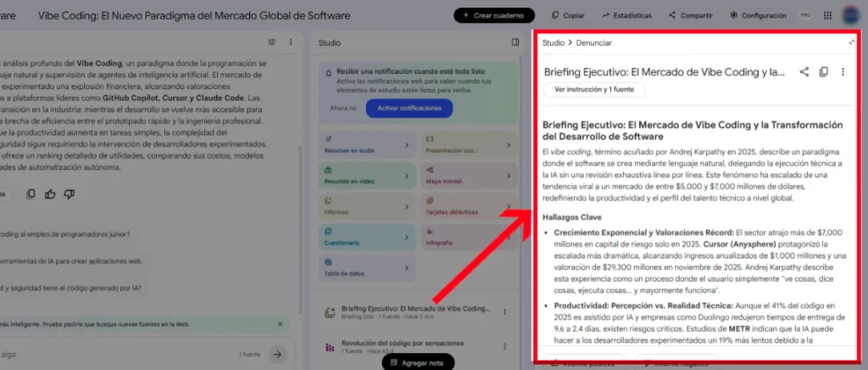Click the '1 fuente' label in chat box
The image size is (868, 370).
point(248,354)
